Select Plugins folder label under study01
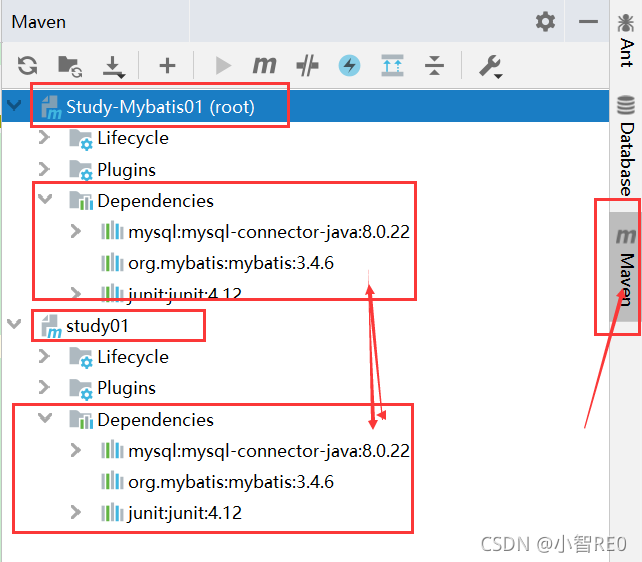The image size is (642, 562). [x=127, y=388]
